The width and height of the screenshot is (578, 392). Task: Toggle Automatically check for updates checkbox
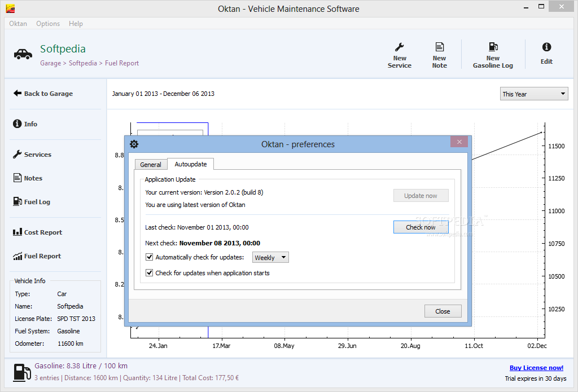[149, 257]
